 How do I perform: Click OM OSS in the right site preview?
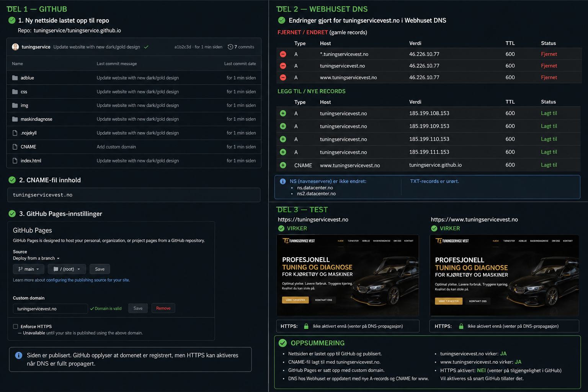[x=556, y=241]
